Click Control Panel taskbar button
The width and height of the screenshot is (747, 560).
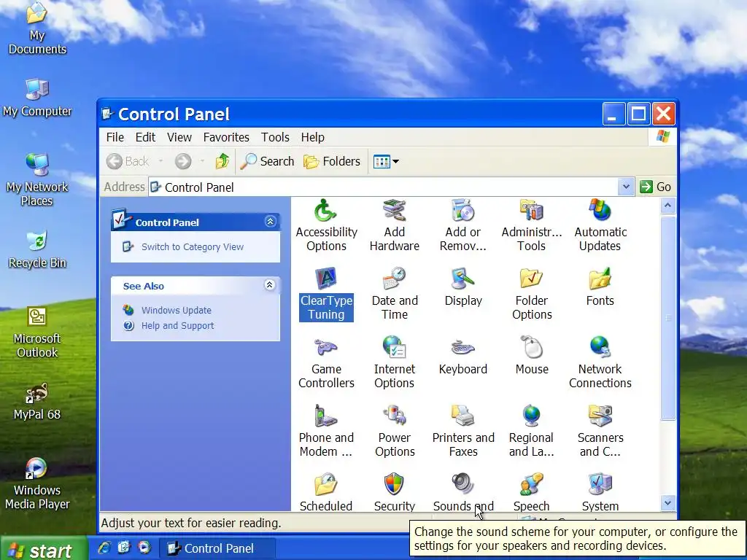(x=217, y=548)
